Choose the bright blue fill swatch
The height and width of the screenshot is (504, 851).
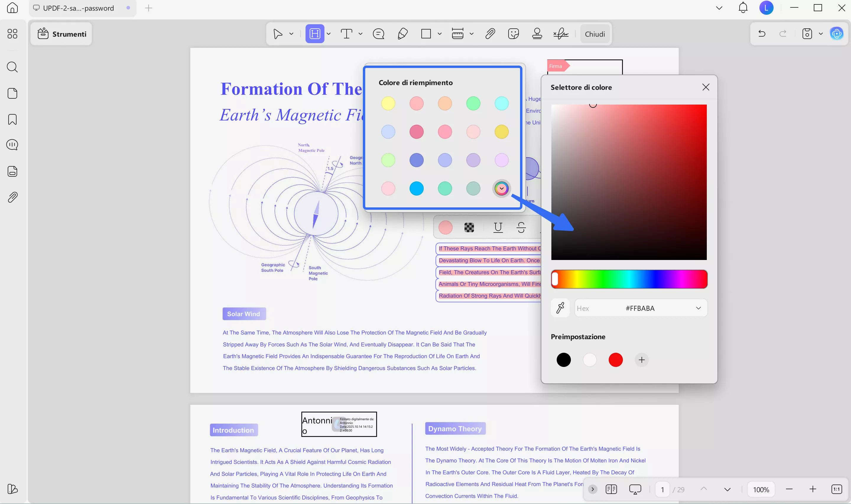point(416,188)
